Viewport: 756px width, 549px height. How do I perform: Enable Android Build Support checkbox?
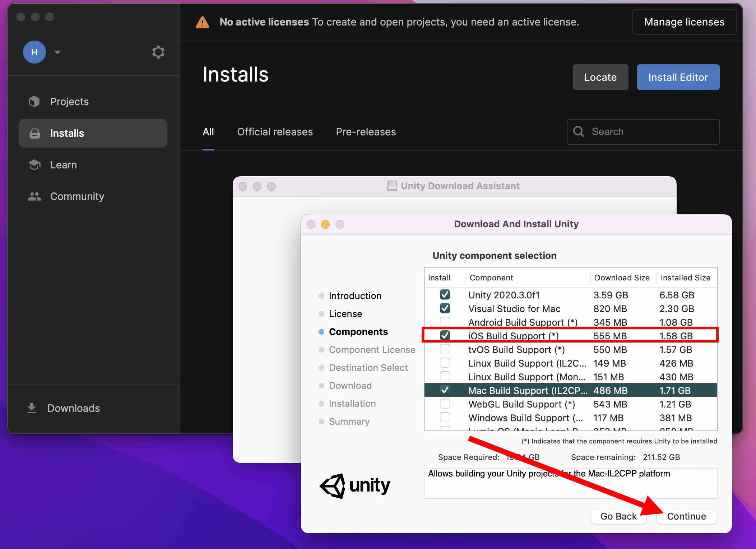[445, 322]
